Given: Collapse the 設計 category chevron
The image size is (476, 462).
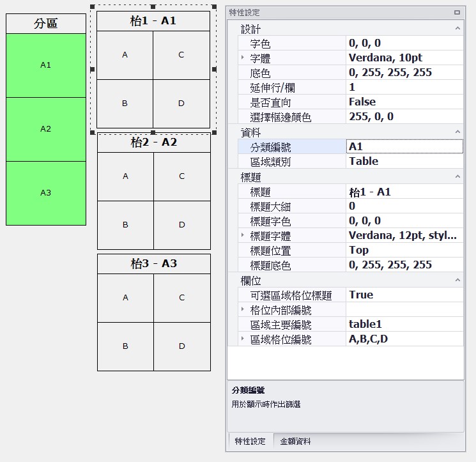Looking at the screenshot, I should (x=457, y=29).
